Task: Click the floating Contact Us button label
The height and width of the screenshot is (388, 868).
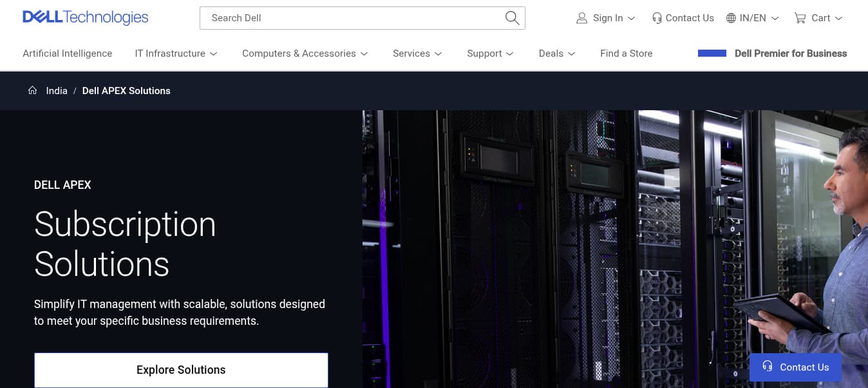Action: [804, 367]
